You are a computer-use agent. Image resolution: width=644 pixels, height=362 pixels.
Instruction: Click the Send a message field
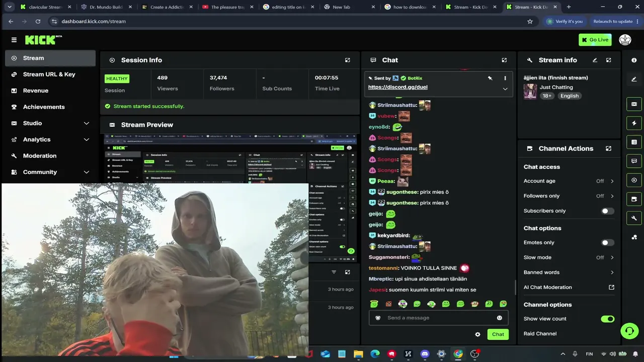point(438,318)
